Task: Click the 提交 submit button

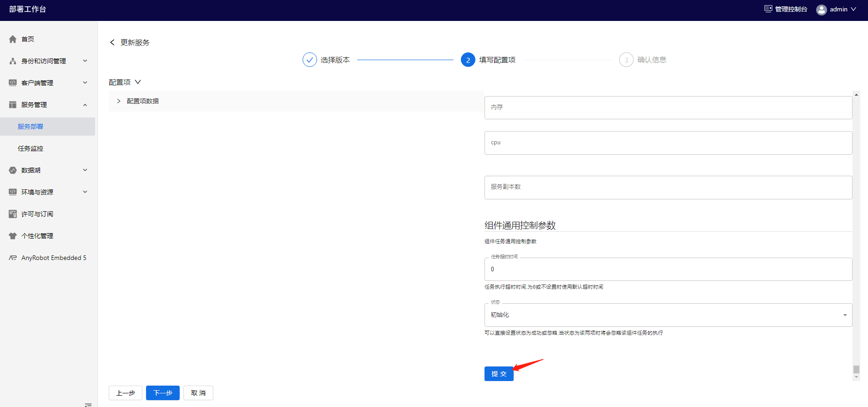Action: click(499, 374)
